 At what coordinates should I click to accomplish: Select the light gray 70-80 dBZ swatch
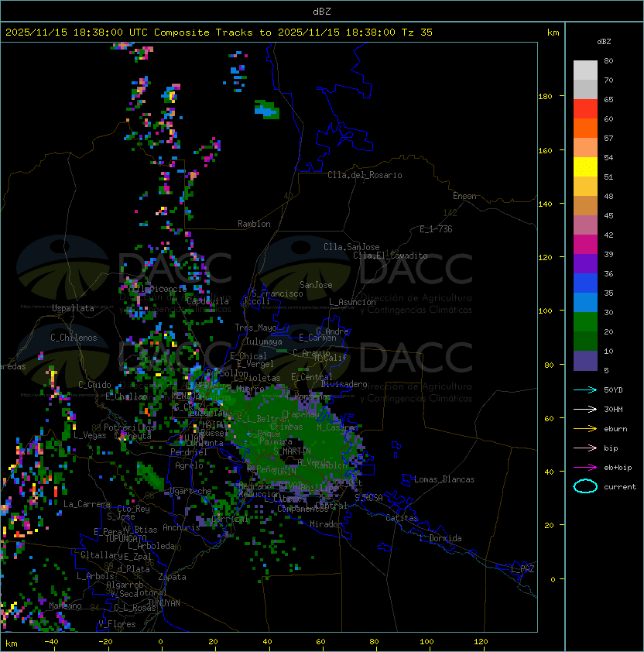pyautogui.click(x=585, y=70)
